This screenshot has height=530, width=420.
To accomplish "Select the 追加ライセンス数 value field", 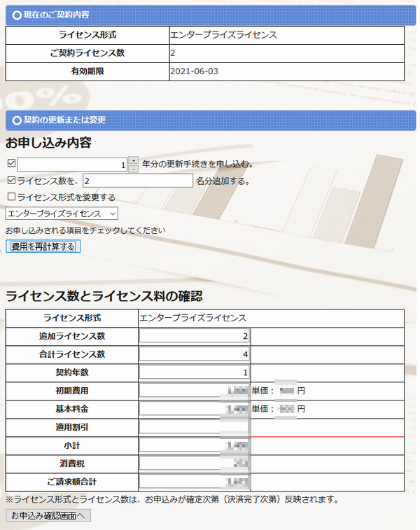I will coord(195,336).
